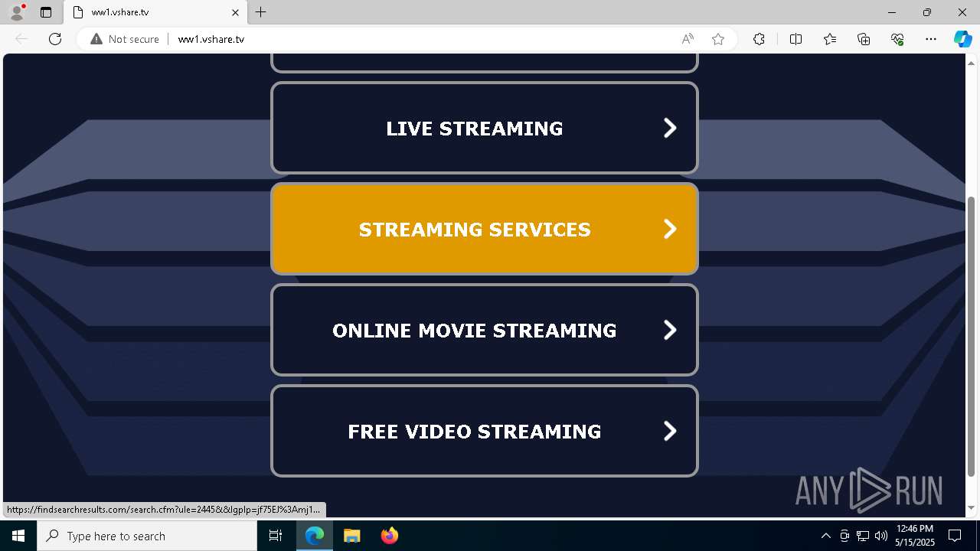980x551 pixels.
Task: Open network status tray icon
Action: pyautogui.click(x=863, y=536)
